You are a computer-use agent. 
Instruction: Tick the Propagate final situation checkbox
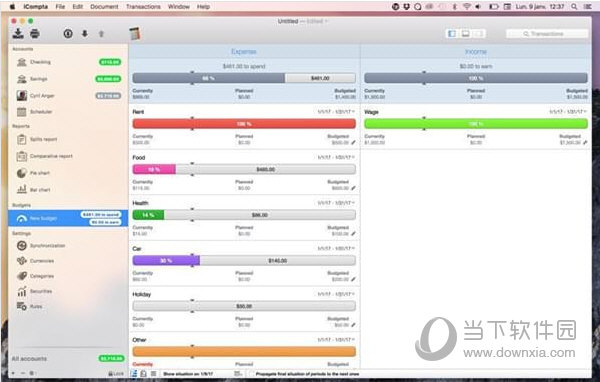pos(251,374)
